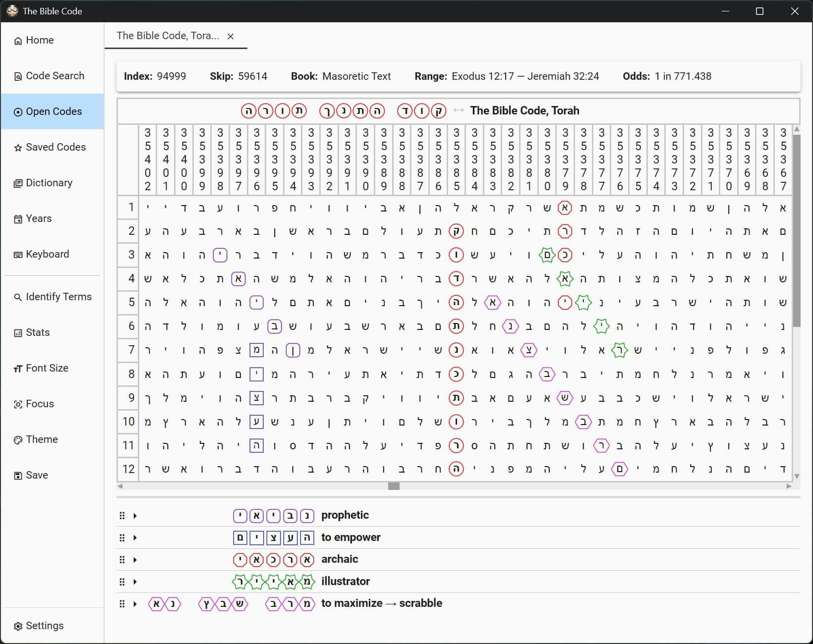Click 'The Bible Code, Torah' title
Image resolution: width=813 pixels, height=644 pixels.
click(525, 110)
